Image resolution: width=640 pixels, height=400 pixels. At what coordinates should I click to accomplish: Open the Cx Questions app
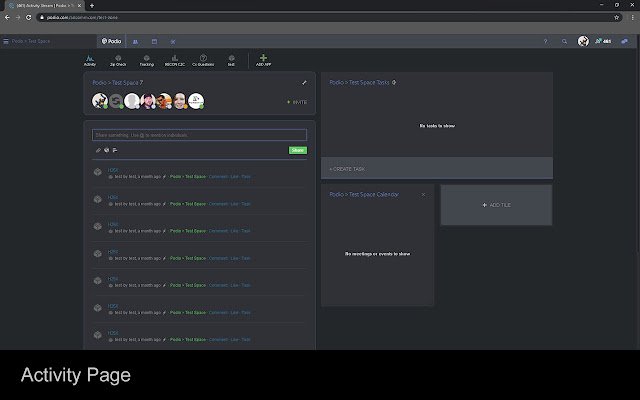coord(203,60)
